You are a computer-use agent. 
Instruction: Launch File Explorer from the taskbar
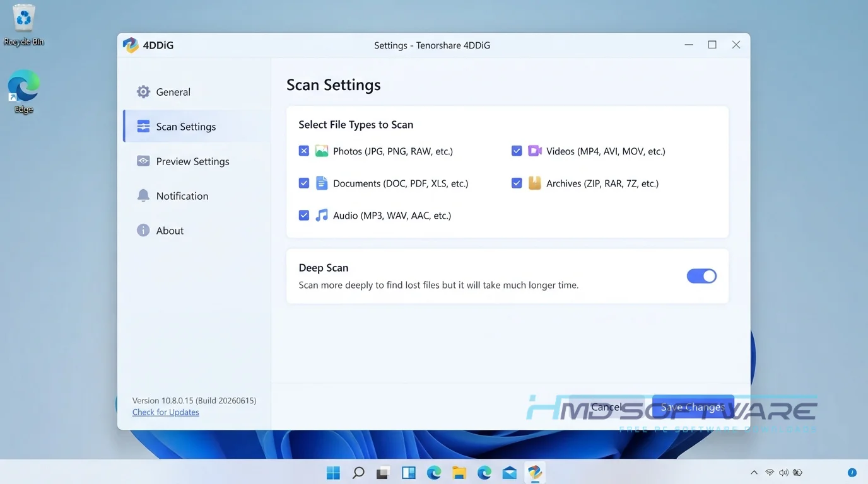tap(459, 473)
